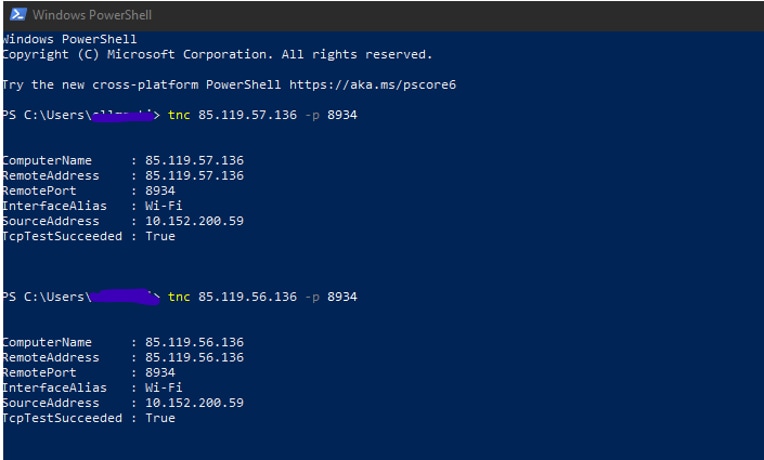Click the redacted username in the first prompt

[x=123, y=116]
